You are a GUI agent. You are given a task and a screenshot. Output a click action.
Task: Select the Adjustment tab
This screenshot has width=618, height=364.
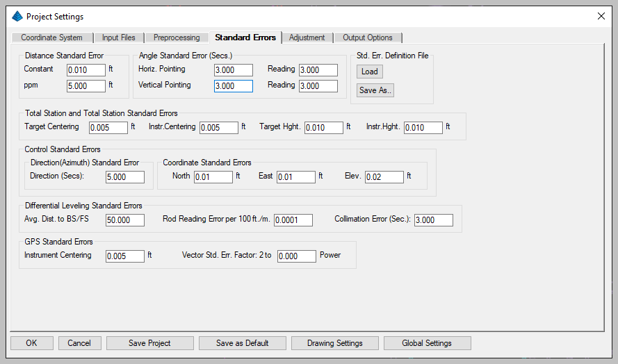click(x=307, y=38)
